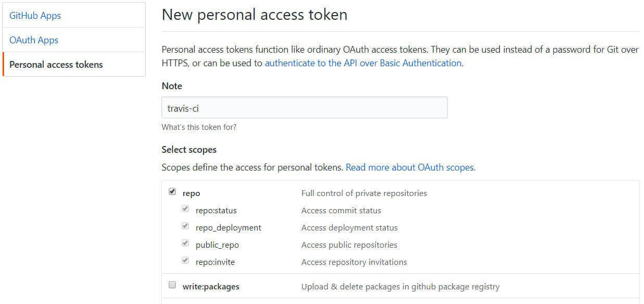Click the repo scope label
The width and height of the screenshot is (644, 304).
click(191, 193)
